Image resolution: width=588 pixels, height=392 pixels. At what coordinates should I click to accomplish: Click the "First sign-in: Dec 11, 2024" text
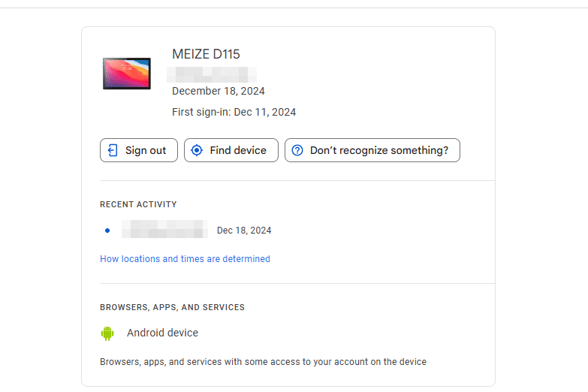tap(234, 113)
